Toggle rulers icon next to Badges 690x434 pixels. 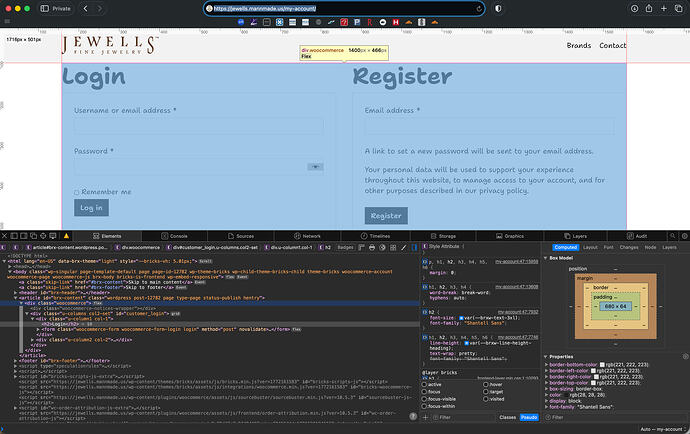pos(361,247)
